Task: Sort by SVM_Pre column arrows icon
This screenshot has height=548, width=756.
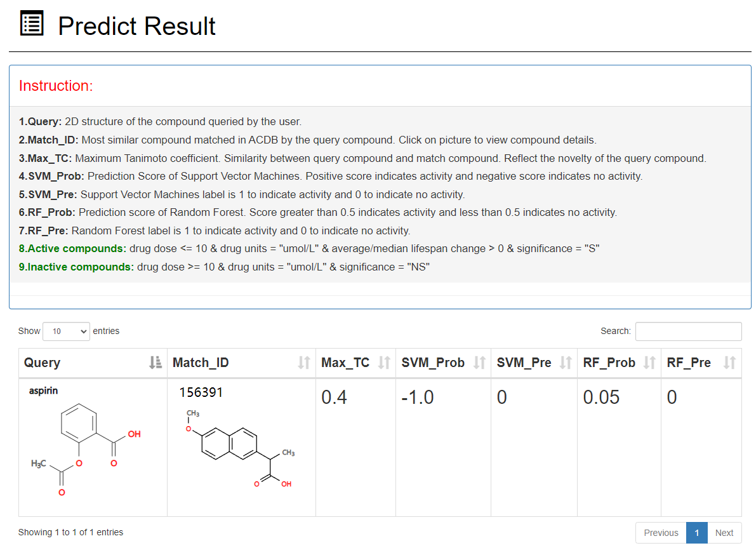Action: 566,363
